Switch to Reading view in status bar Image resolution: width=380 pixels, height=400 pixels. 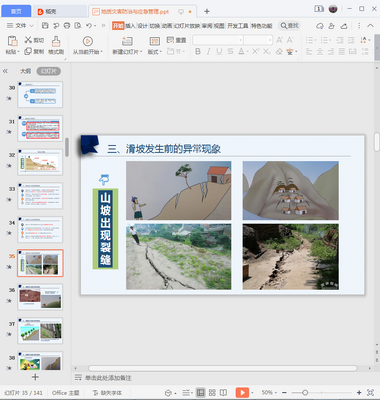pyautogui.click(x=224, y=392)
